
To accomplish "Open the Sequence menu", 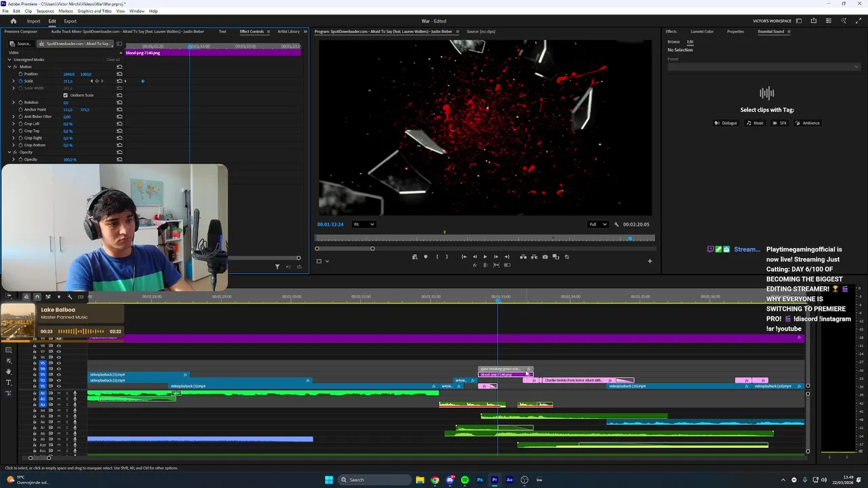I will [45, 11].
